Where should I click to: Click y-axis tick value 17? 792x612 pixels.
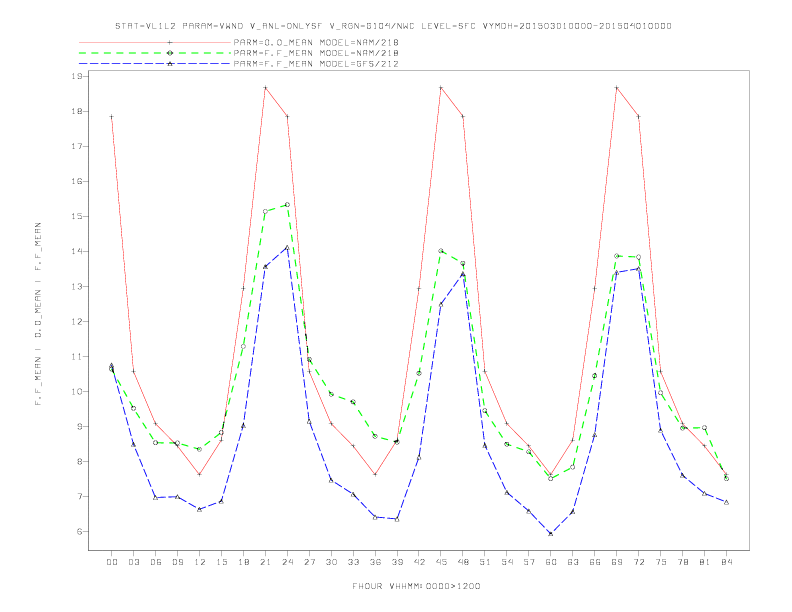click(x=77, y=146)
